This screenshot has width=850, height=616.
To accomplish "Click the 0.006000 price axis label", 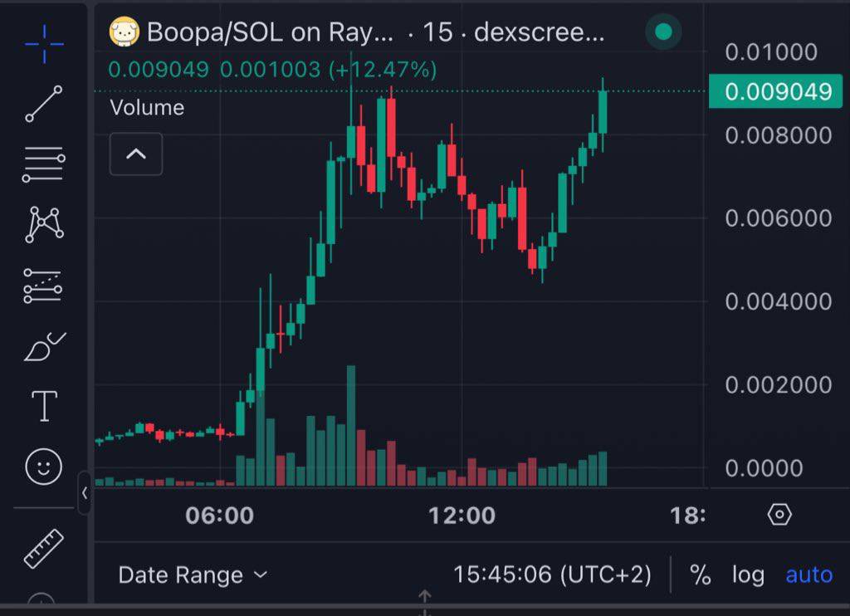I will (779, 218).
